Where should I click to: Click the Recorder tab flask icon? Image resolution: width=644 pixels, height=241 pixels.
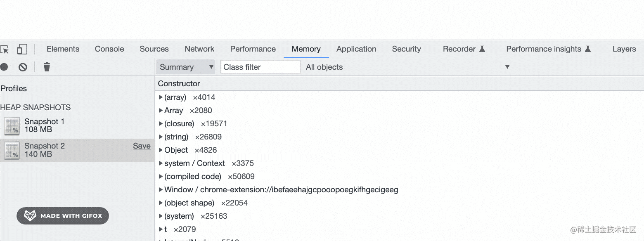coord(482,49)
